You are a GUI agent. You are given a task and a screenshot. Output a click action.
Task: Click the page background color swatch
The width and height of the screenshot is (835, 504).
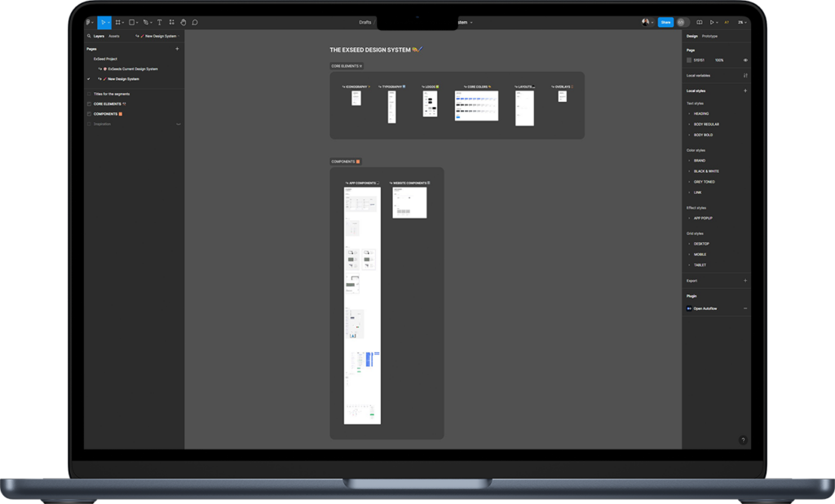[689, 60]
